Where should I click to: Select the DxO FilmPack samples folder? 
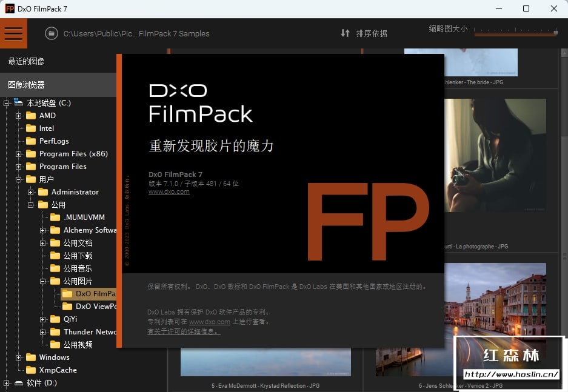point(89,294)
